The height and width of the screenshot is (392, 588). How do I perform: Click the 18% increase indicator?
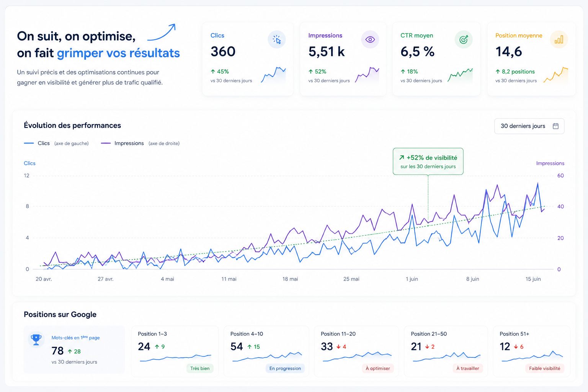[x=409, y=72]
